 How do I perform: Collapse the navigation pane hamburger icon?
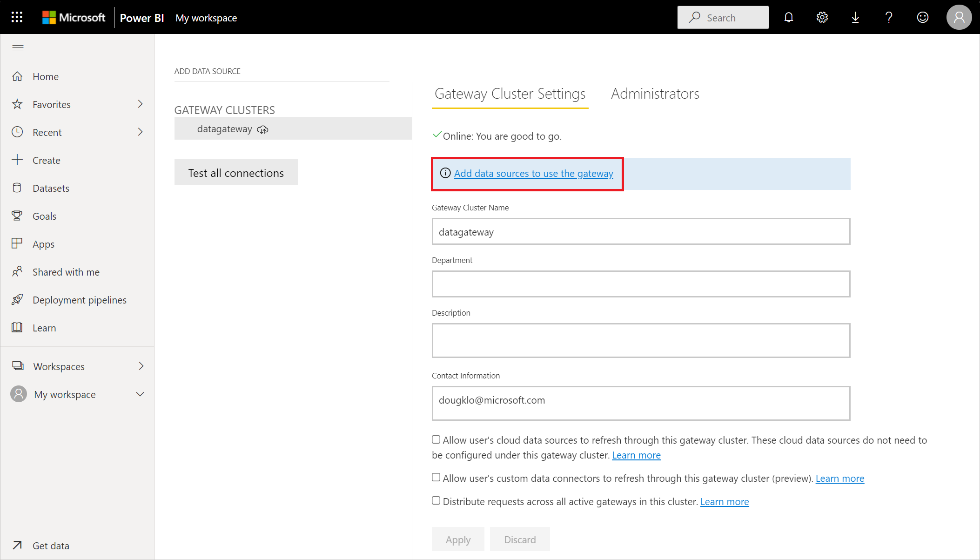(x=18, y=47)
